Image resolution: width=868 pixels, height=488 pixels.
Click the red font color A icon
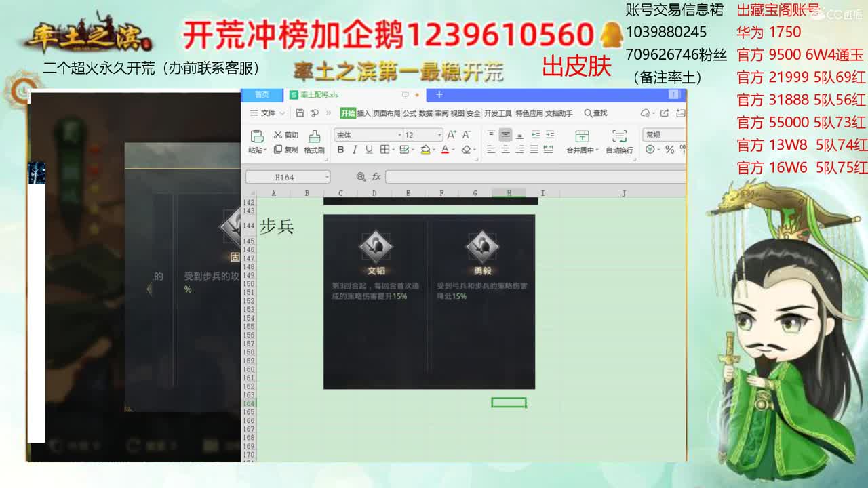pos(445,150)
